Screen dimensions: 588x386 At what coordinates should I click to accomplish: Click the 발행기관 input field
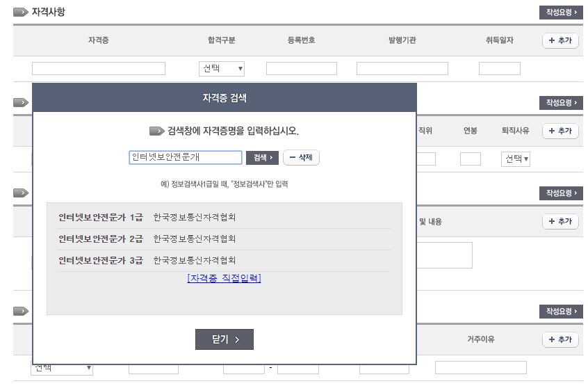coord(402,69)
